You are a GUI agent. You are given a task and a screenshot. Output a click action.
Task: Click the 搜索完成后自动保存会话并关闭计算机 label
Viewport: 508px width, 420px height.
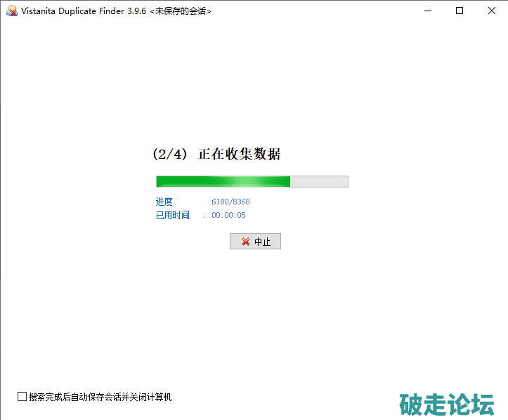point(100,397)
